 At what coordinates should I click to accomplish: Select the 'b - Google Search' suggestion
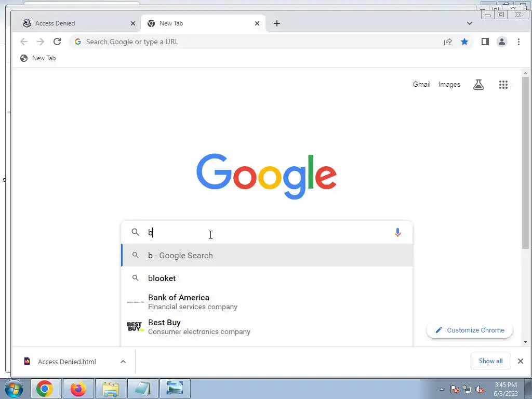pos(267,255)
